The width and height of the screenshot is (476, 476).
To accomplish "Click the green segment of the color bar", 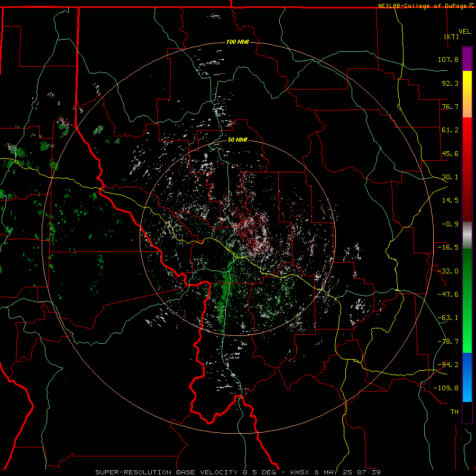I will 467,300.
